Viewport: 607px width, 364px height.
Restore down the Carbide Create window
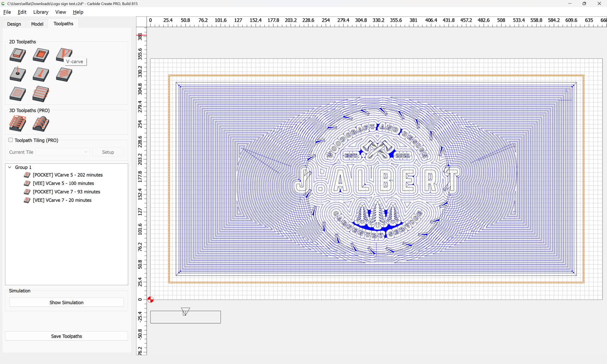pyautogui.click(x=584, y=3)
